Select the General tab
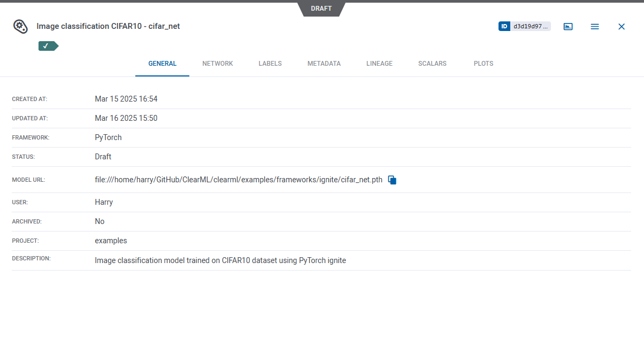The width and height of the screenshot is (644, 347). (162, 64)
